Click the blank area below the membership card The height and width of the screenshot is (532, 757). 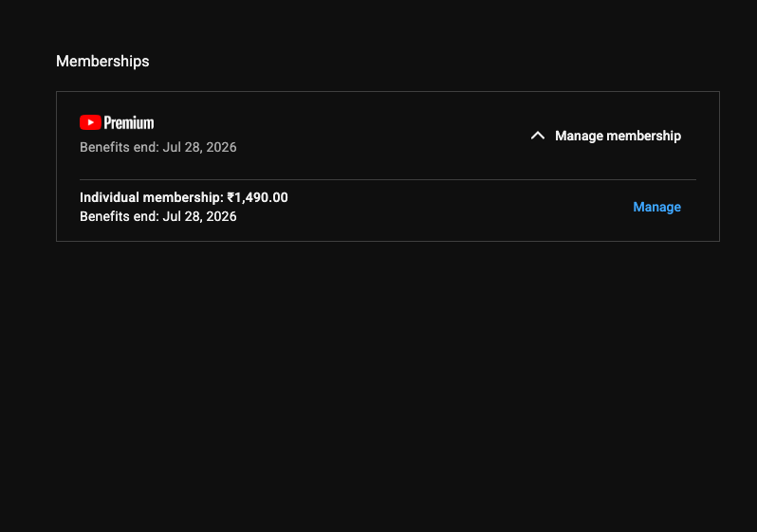(x=379, y=379)
